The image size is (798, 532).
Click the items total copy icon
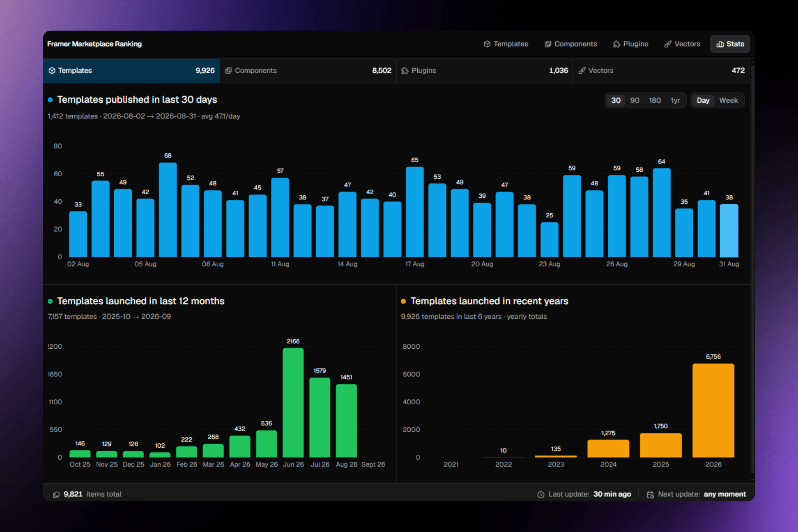tap(56, 495)
